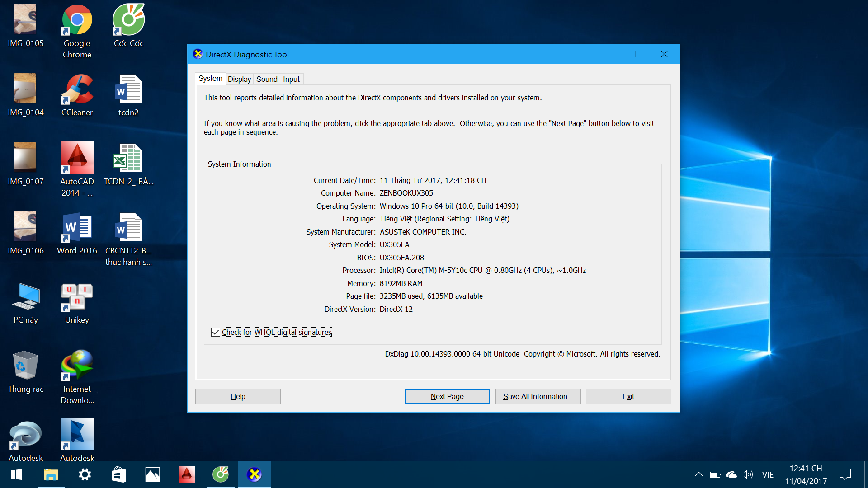Screen dimensions: 868x488
Task: Click the Help button
Action: [238, 396]
